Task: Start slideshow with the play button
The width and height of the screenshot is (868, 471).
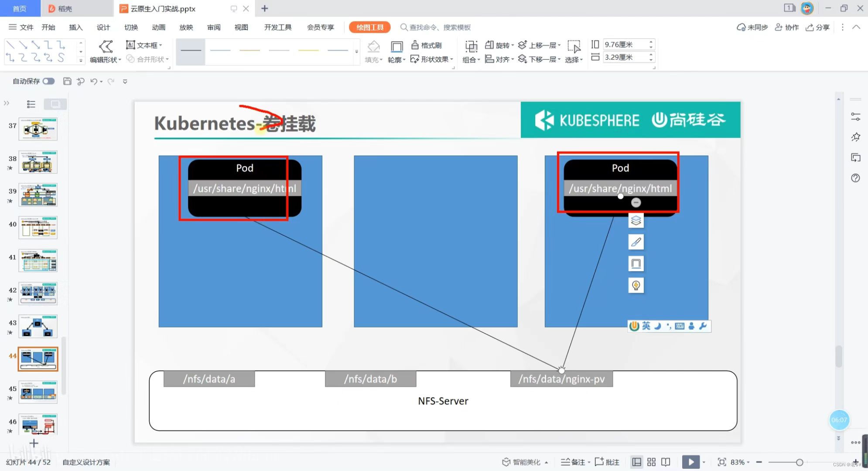Action: (690, 462)
